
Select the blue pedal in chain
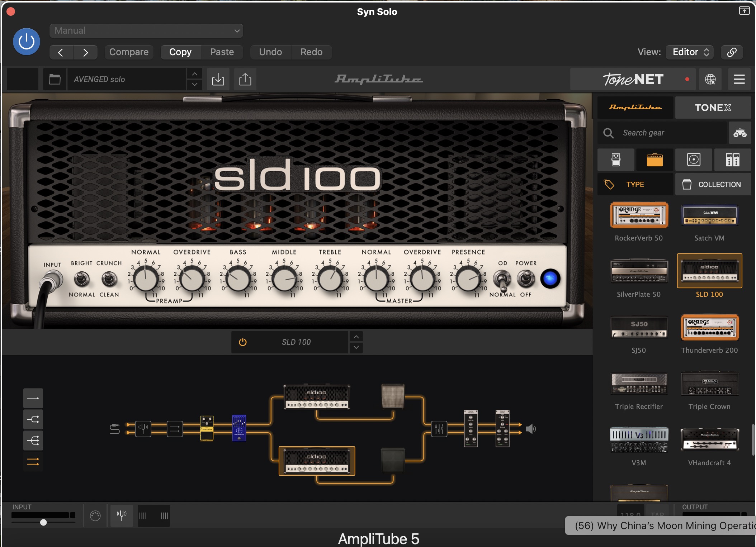(239, 428)
